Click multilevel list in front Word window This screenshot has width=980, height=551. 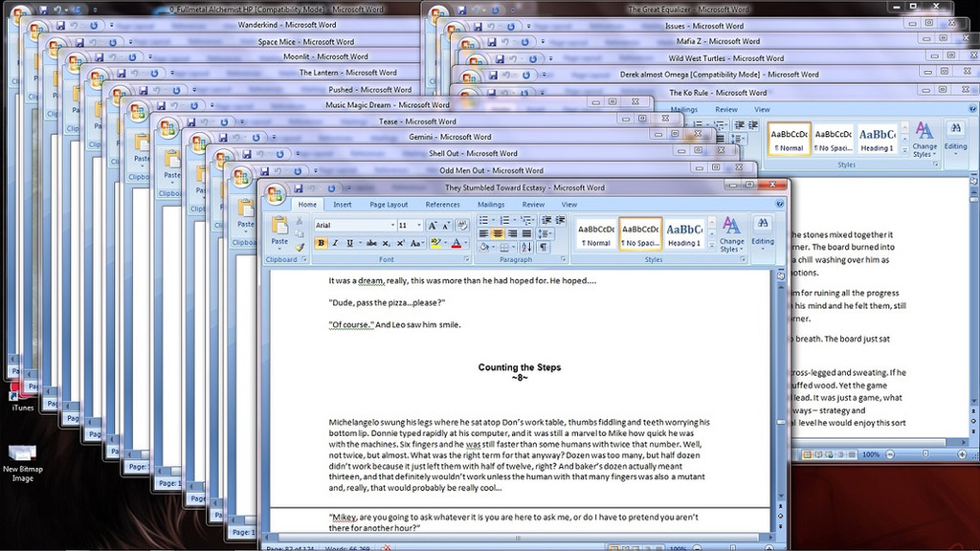tap(526, 220)
